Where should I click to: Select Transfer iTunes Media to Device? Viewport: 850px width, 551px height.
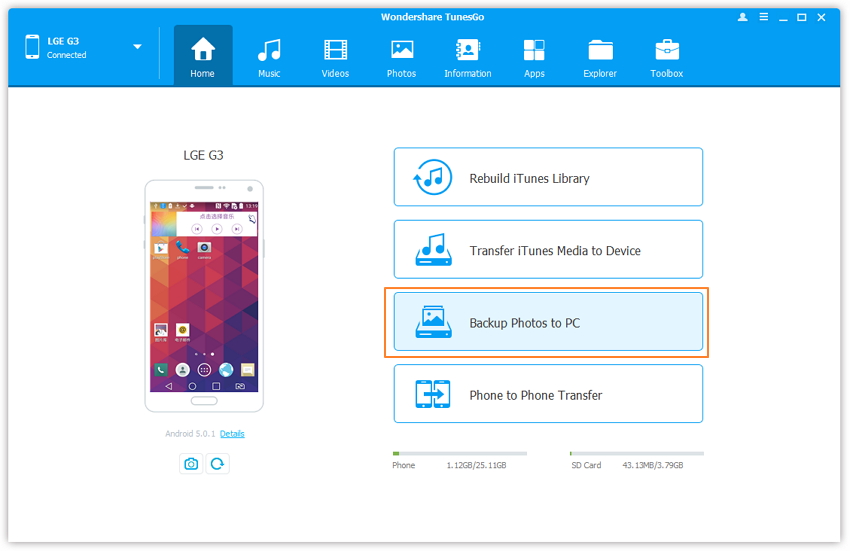(548, 250)
